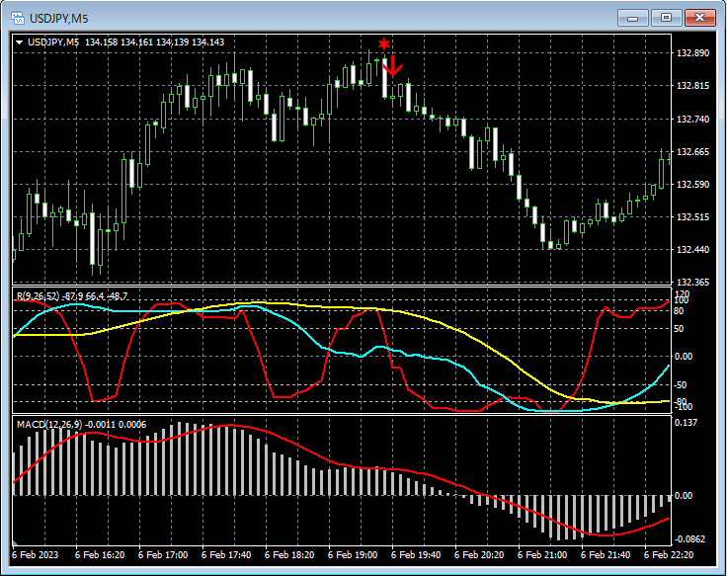Click the R(9,26,52) indicator label
This screenshot has height=576, width=728.
[36, 295]
